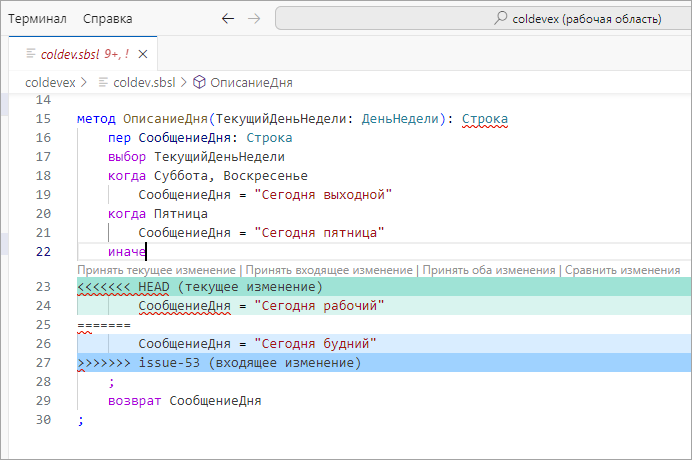
Task: Open the Терминал menu
Action: (37, 19)
